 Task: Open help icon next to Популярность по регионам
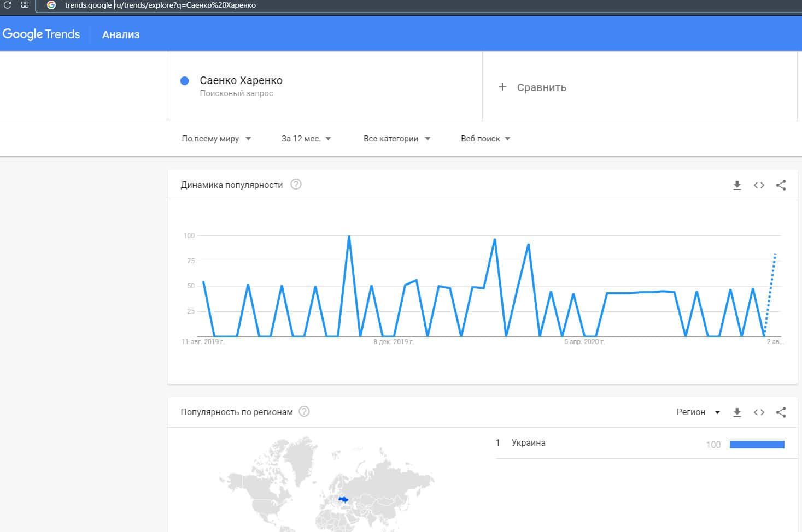click(x=305, y=412)
